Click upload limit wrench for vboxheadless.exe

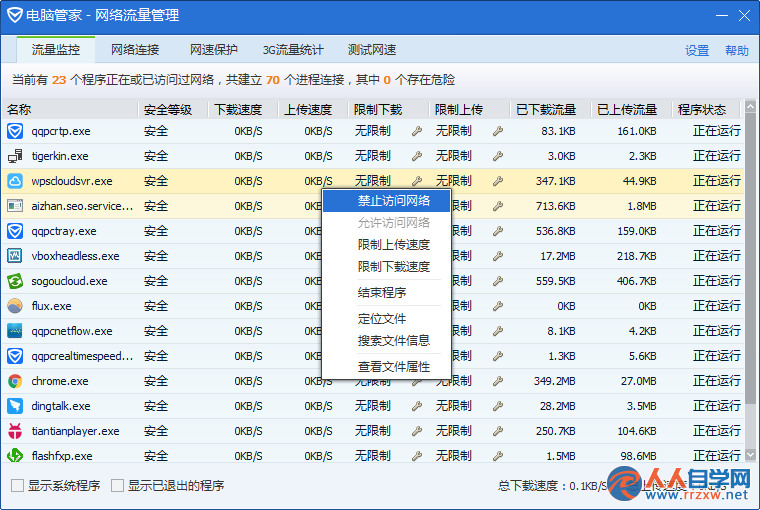point(498,256)
